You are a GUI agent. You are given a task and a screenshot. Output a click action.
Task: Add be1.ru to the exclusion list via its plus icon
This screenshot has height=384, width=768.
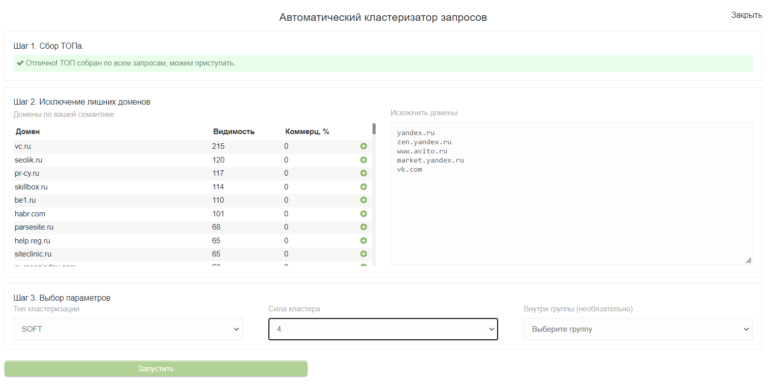point(363,200)
